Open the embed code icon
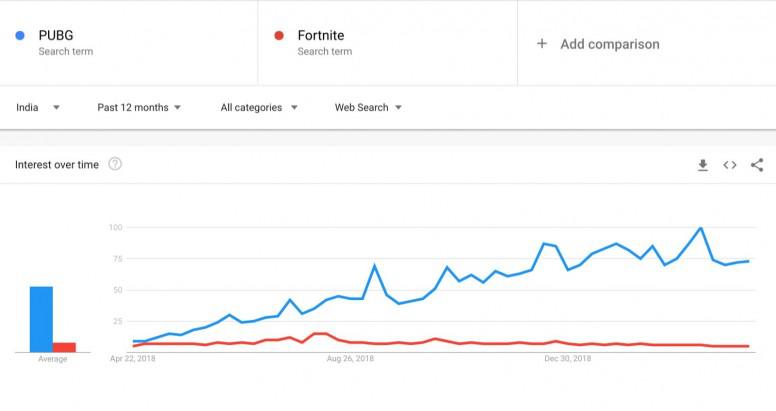This screenshot has width=776, height=411. (729, 165)
